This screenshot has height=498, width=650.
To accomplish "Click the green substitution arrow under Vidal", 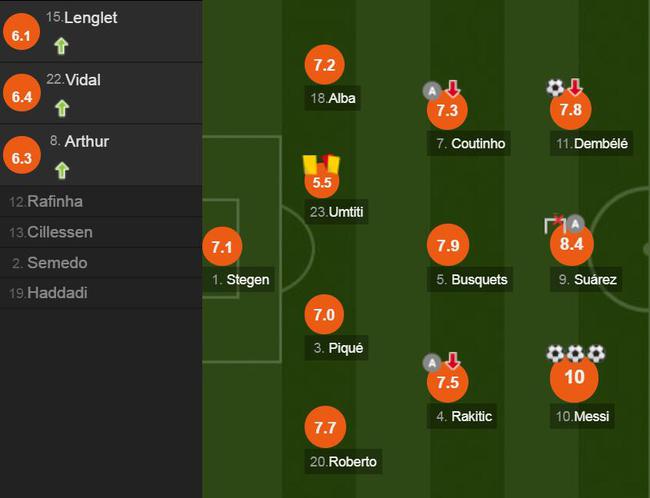I will coord(61,107).
